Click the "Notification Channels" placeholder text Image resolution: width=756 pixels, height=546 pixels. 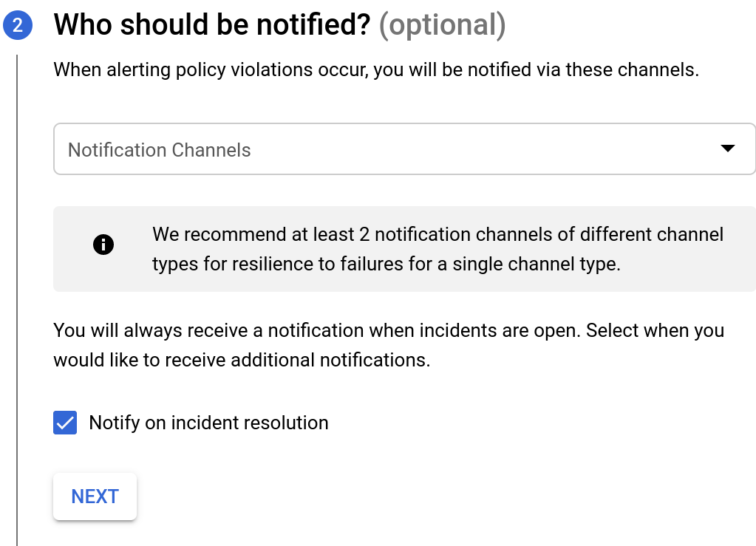[159, 150]
